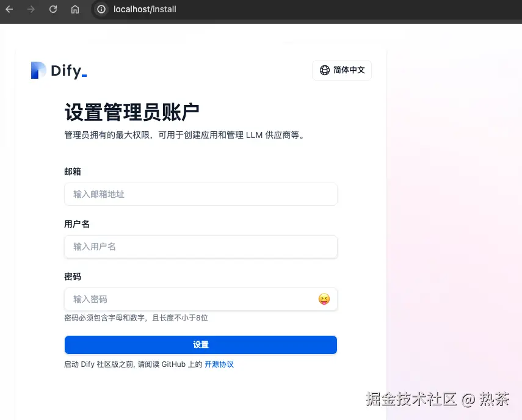
Task: Click the blue 设置 submit button
Action: 201,345
